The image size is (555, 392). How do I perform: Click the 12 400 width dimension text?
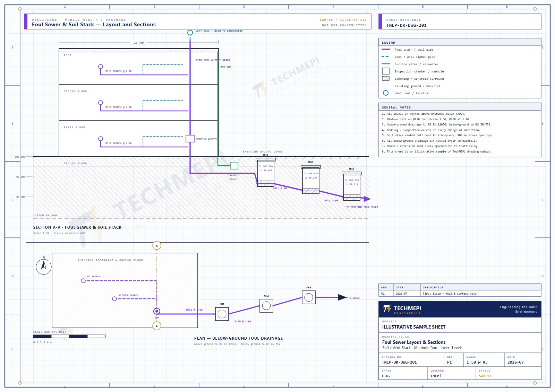pyautogui.click(x=139, y=43)
